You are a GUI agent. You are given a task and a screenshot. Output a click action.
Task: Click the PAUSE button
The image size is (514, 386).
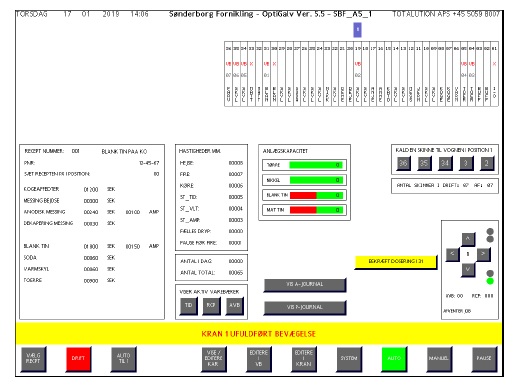(x=484, y=358)
